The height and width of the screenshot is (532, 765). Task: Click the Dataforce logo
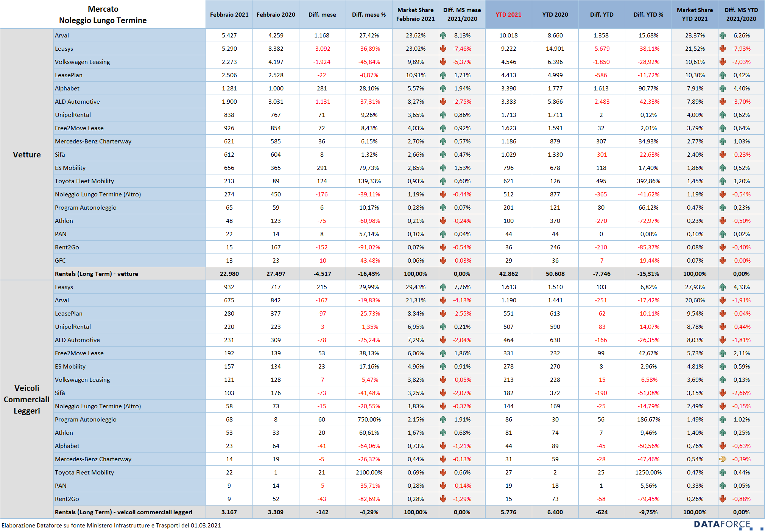(728, 525)
